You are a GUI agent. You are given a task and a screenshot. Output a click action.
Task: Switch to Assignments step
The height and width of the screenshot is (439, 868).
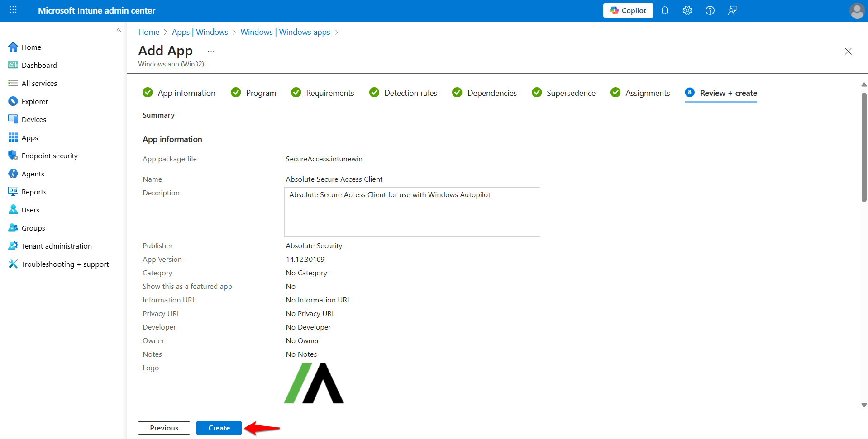[x=640, y=93]
